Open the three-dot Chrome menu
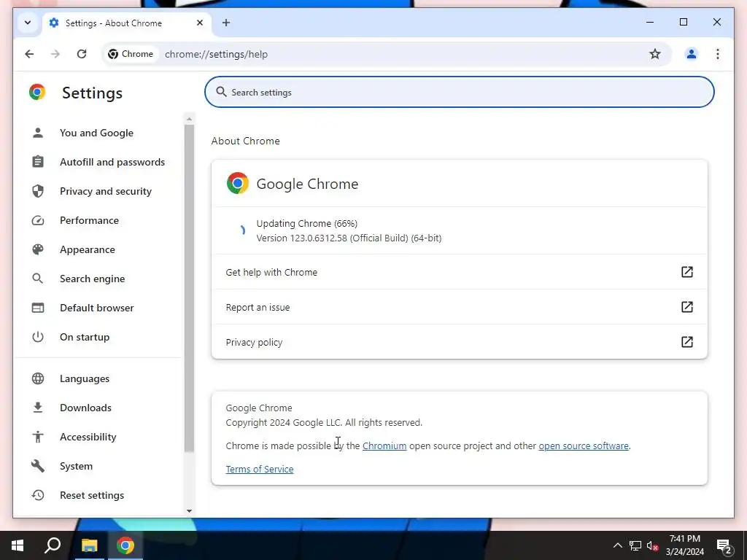The width and height of the screenshot is (747, 560). click(718, 54)
